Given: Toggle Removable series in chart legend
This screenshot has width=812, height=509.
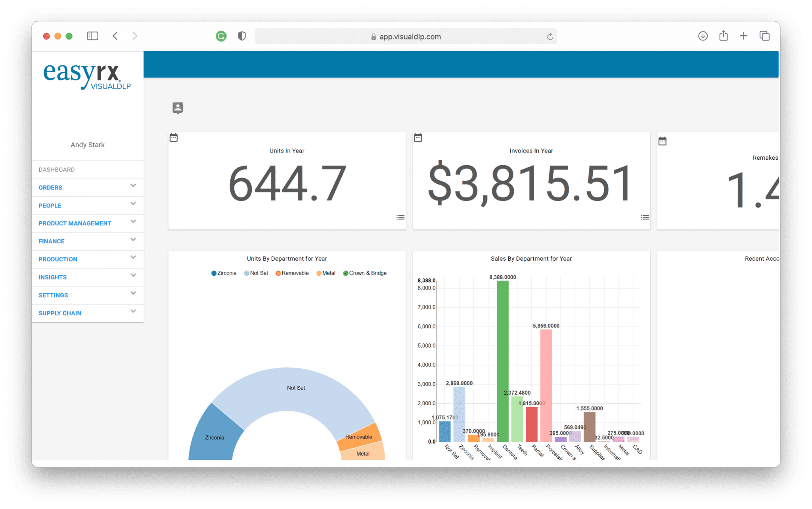Looking at the screenshot, I should (292, 273).
